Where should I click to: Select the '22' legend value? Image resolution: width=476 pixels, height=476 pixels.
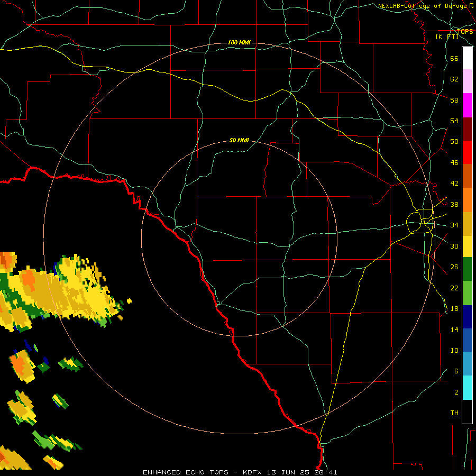coord(454,288)
